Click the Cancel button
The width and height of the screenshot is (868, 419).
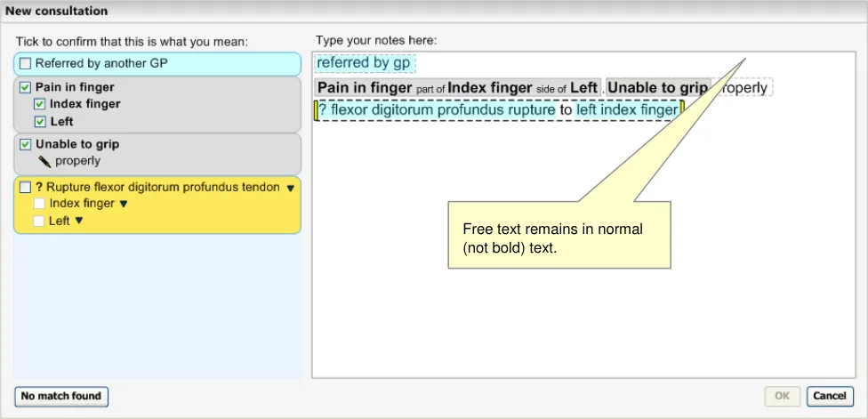830,396
